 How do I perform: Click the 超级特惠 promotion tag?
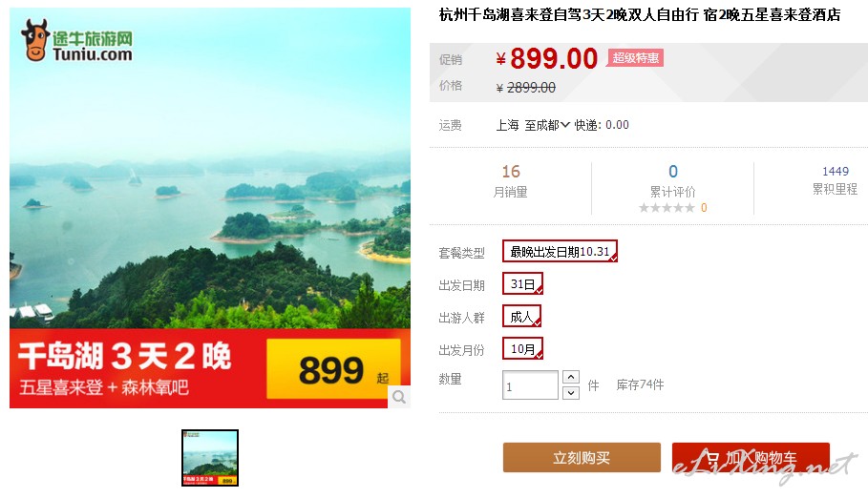636,57
